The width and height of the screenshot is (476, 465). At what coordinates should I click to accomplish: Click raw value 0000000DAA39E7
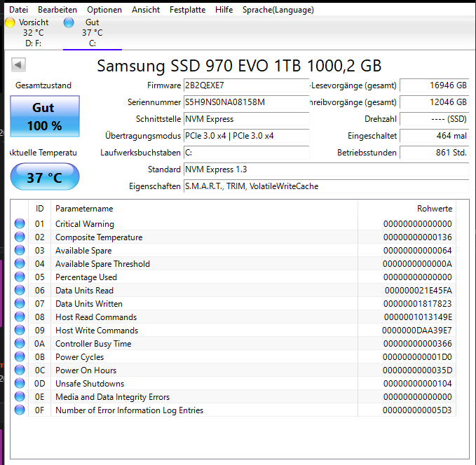[417, 331]
